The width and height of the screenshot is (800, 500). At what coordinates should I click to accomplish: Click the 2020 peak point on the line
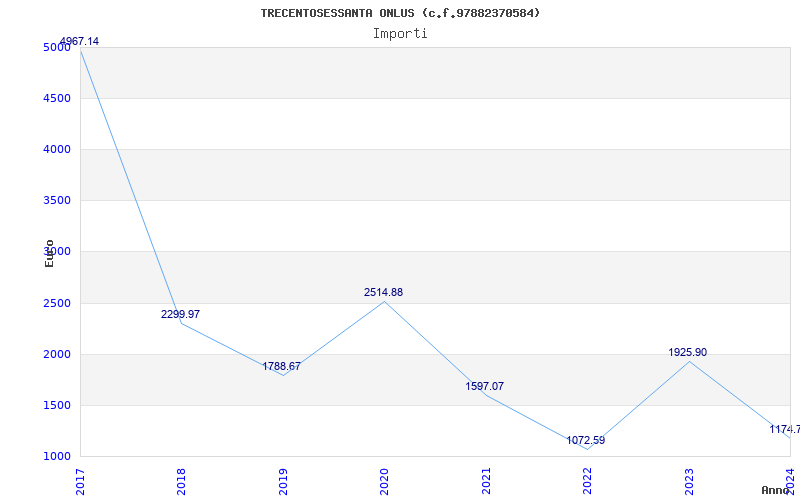pos(384,302)
